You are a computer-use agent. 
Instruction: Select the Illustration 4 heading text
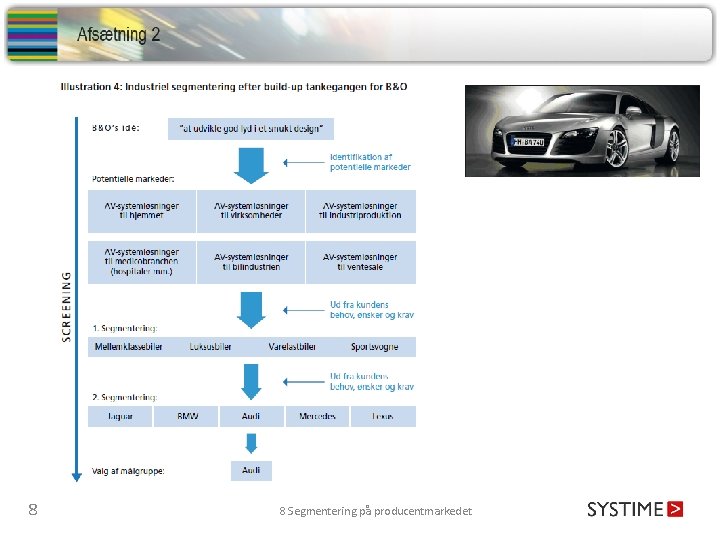tap(234, 87)
